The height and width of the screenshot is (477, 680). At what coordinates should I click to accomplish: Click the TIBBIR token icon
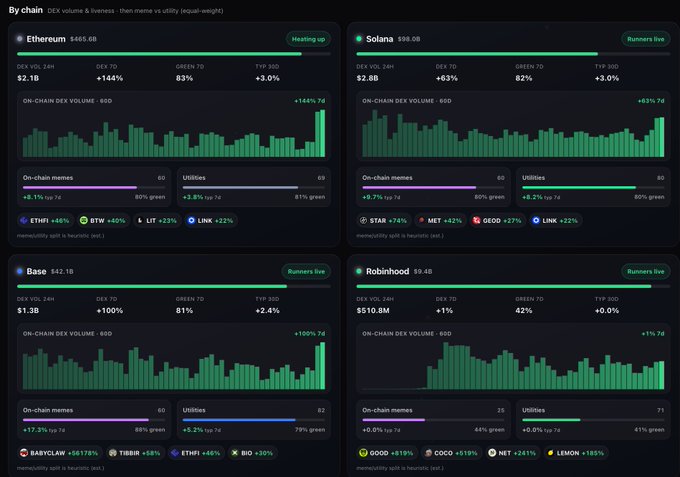tap(113, 453)
